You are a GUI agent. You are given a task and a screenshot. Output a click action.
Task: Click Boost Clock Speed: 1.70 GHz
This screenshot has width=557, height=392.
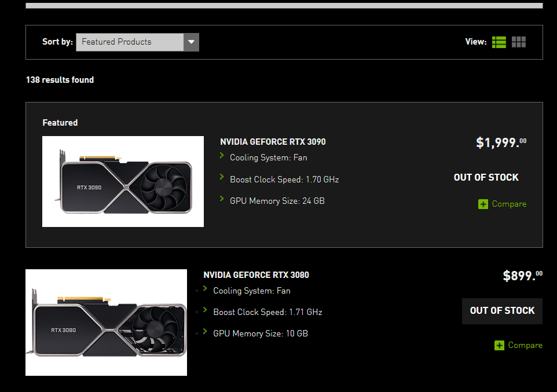284,179
